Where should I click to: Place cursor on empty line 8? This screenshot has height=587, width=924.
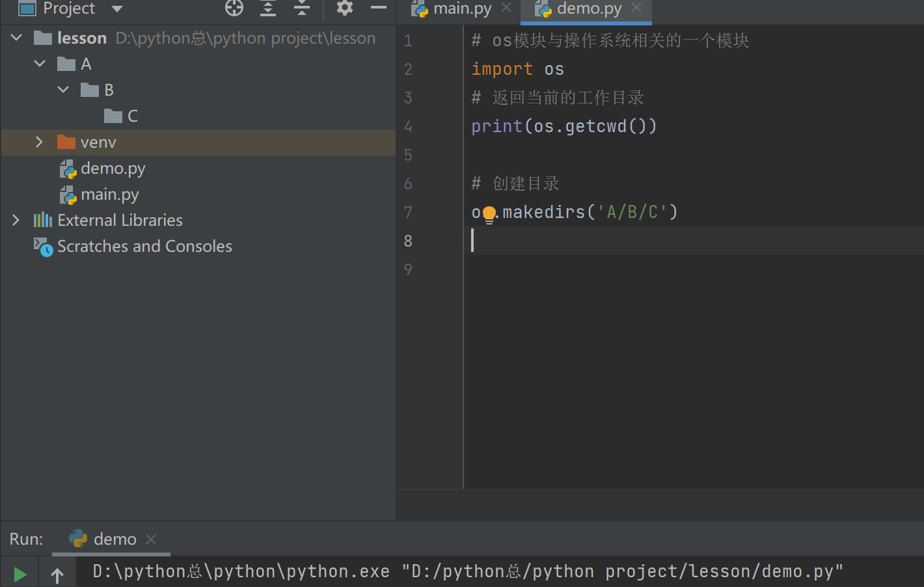[693, 240]
